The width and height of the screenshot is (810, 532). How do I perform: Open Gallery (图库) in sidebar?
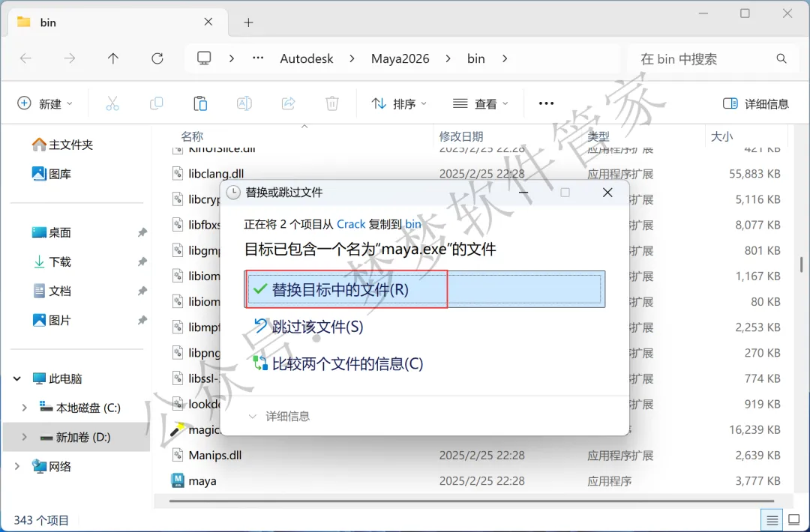(51, 174)
